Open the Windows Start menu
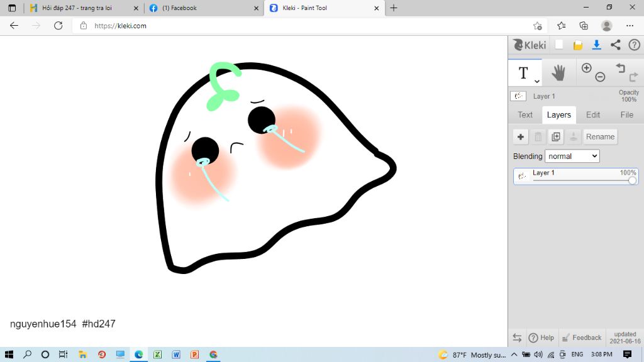Viewport: 644px width, 362px height. coord(9,354)
